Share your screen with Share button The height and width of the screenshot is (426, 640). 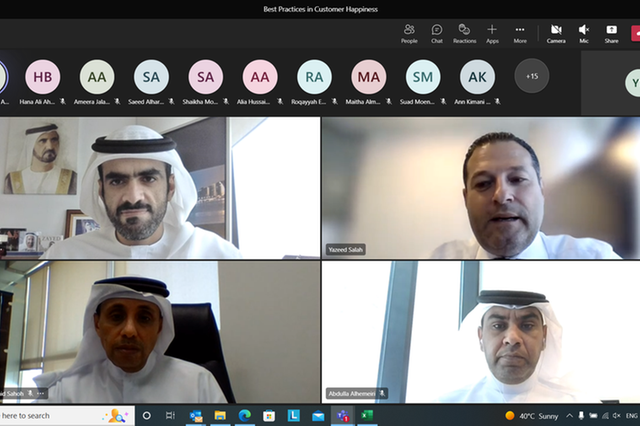pyautogui.click(x=611, y=33)
